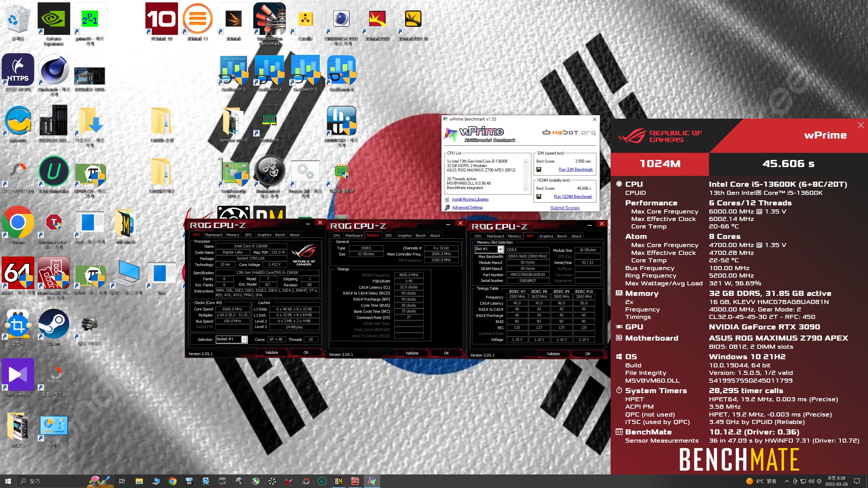Click floppy save icon beside Run 32M Benchmark
Viewport: 868px width, 488px height.
539,169
